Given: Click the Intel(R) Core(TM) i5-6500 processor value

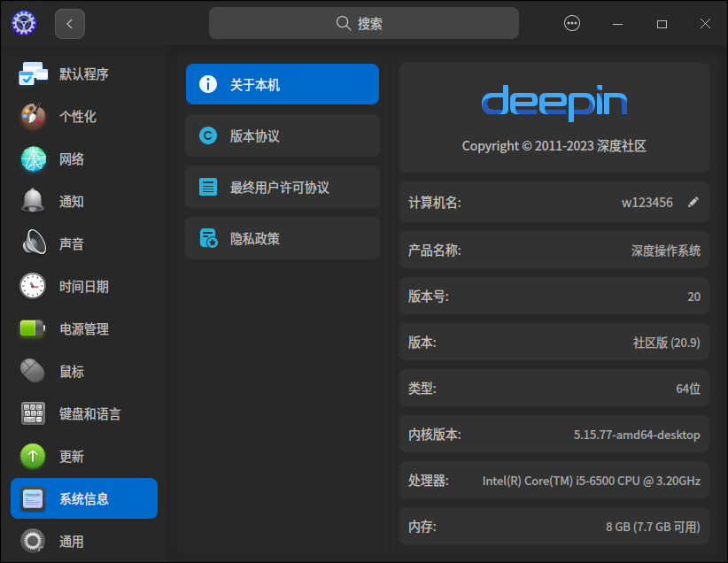Looking at the screenshot, I should (592, 481).
